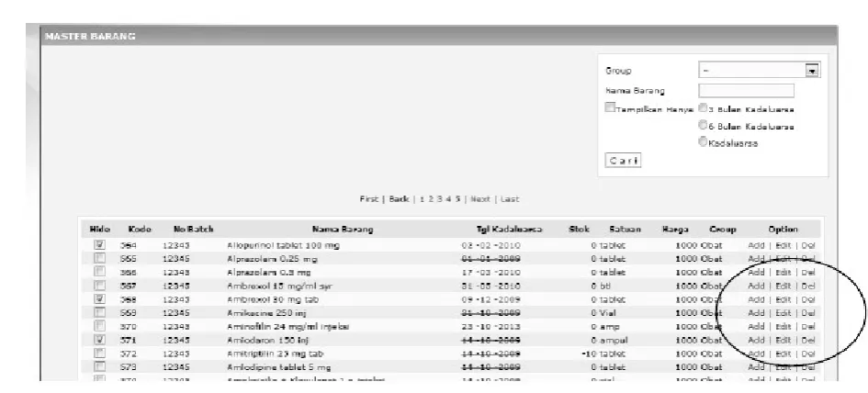Click Del for Ambroxol 30 mg tab
The height and width of the screenshot is (393, 868).
point(808,299)
